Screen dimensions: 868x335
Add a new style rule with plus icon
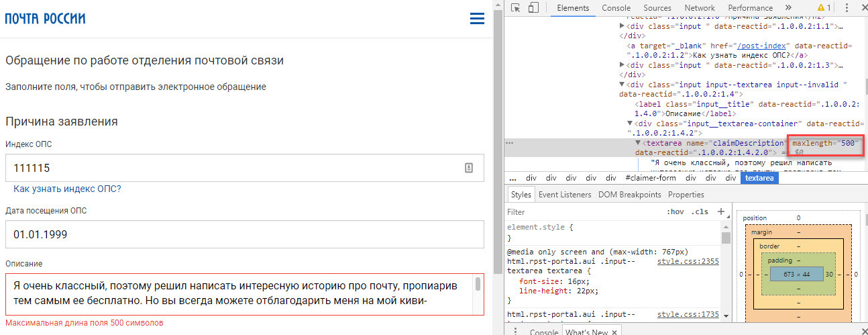[721, 211]
